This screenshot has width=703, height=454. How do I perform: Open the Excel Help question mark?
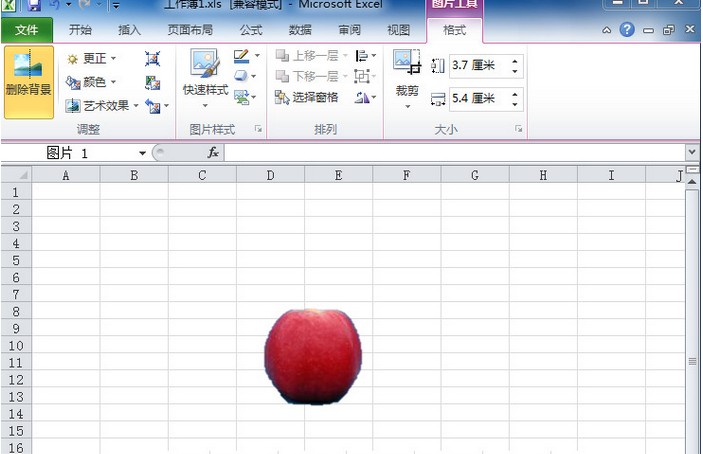627,30
